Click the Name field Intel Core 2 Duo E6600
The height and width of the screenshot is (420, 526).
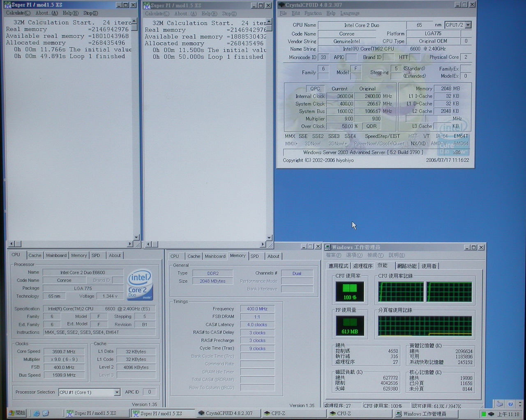(83, 272)
